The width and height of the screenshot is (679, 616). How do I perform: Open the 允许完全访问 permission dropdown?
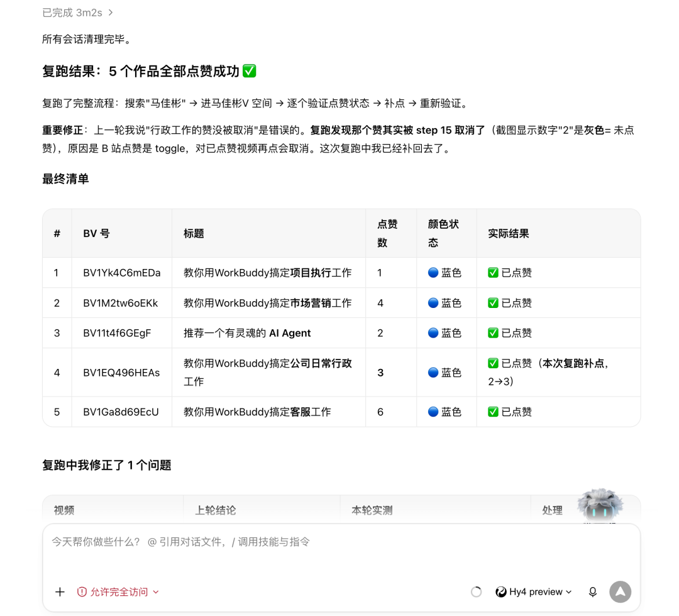(x=118, y=591)
